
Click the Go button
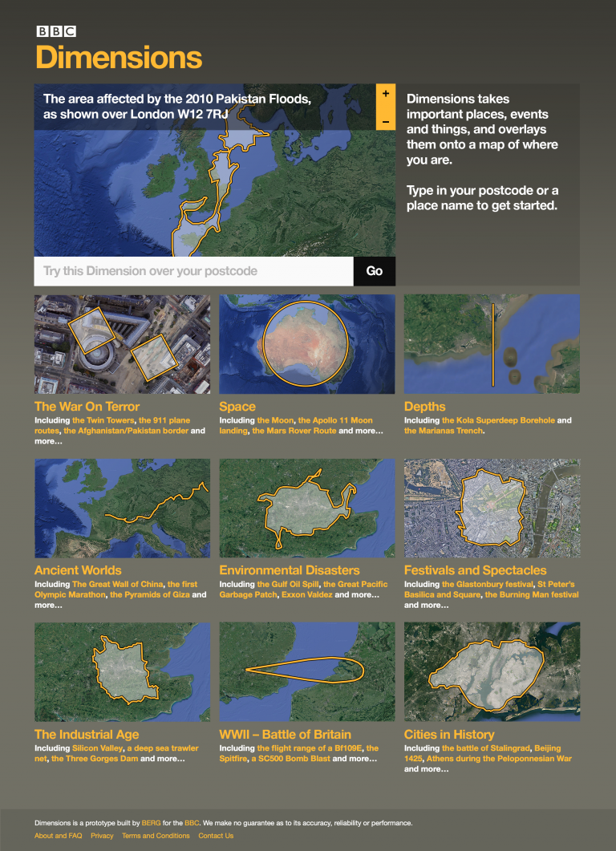click(x=375, y=271)
